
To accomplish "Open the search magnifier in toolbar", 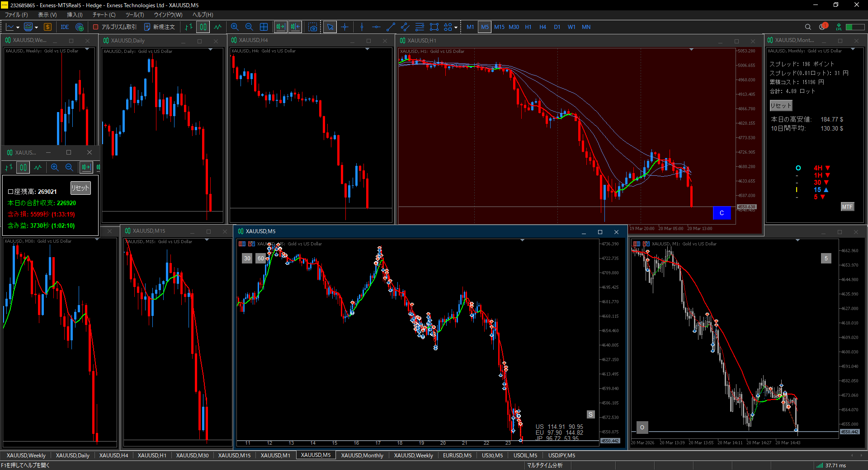I will [808, 27].
